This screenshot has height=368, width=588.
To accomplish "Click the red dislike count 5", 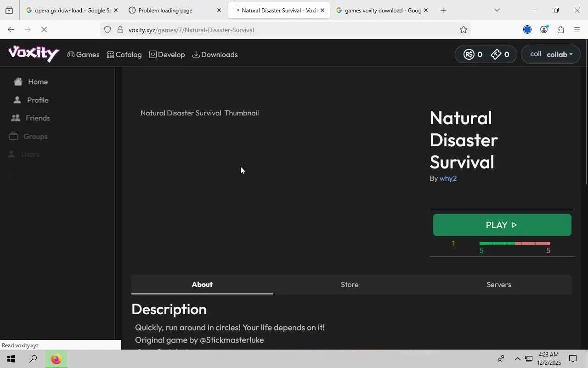I will (548, 251).
